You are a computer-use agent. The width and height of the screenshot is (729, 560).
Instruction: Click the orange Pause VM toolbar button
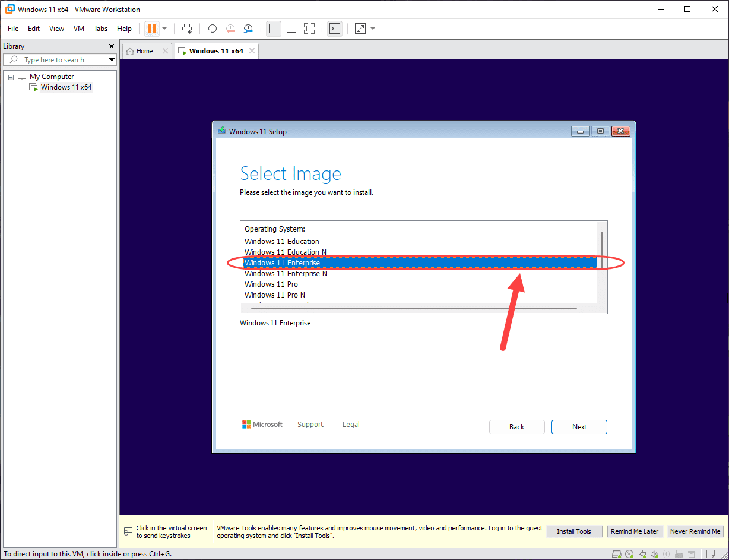(152, 29)
